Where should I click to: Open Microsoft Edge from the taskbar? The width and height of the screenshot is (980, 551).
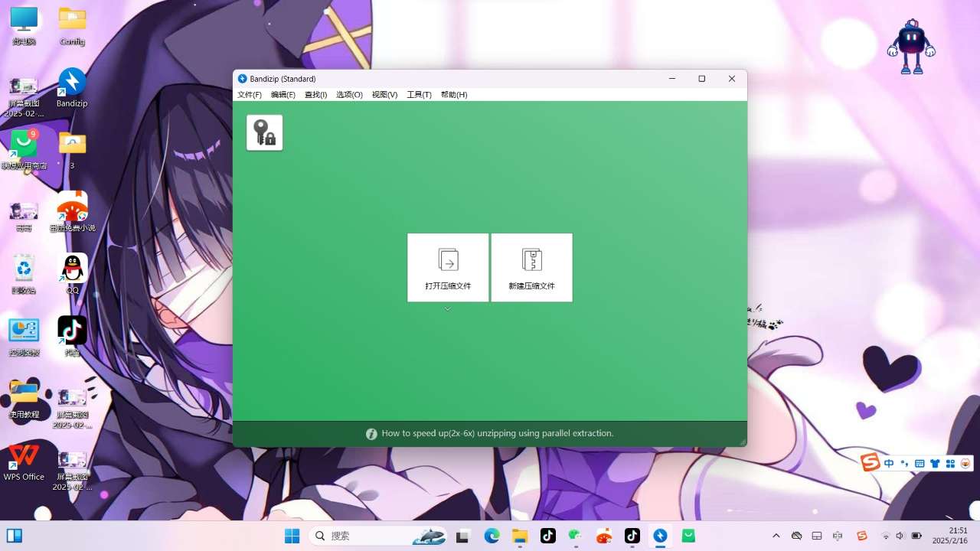click(x=492, y=536)
